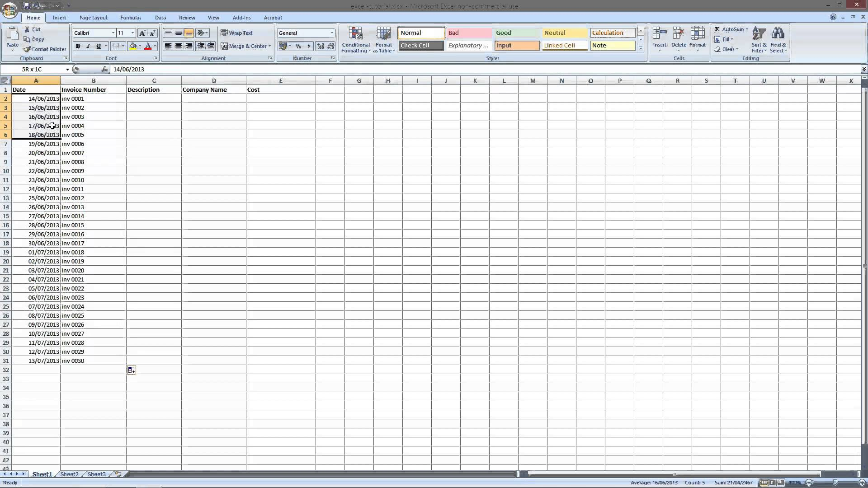Switch to the Page Layout tab
This screenshot has height=488, width=868.
click(93, 18)
